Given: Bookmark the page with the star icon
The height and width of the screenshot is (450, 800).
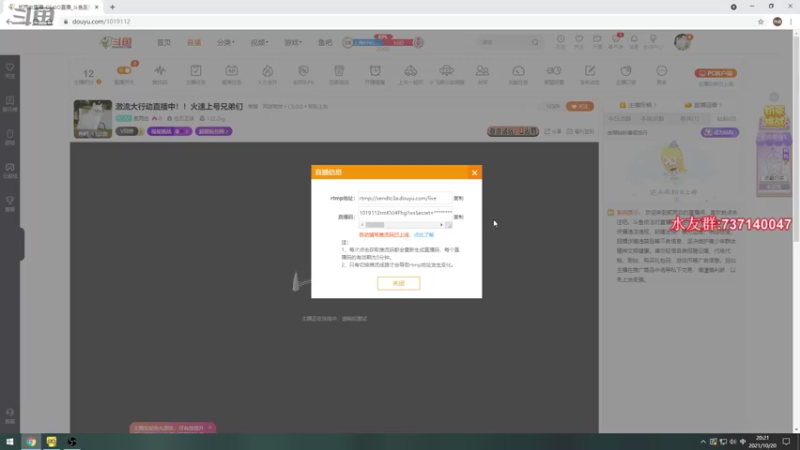Looking at the screenshot, I should point(760,21).
